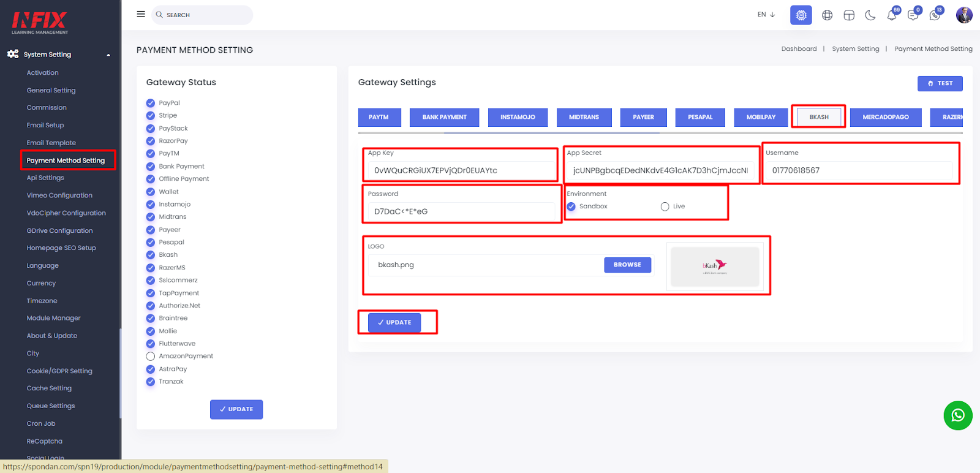This screenshot has width=980, height=473.
Task: Toggle the Tranzak checkbox
Action: [x=151, y=382]
